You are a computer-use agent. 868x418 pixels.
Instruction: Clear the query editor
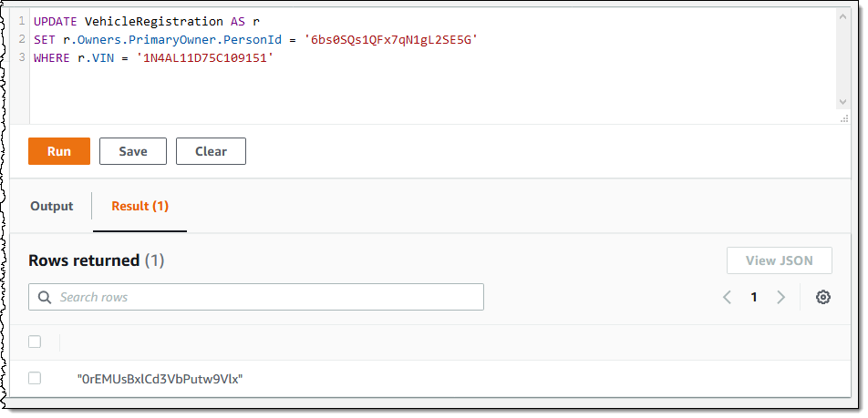pos(211,151)
